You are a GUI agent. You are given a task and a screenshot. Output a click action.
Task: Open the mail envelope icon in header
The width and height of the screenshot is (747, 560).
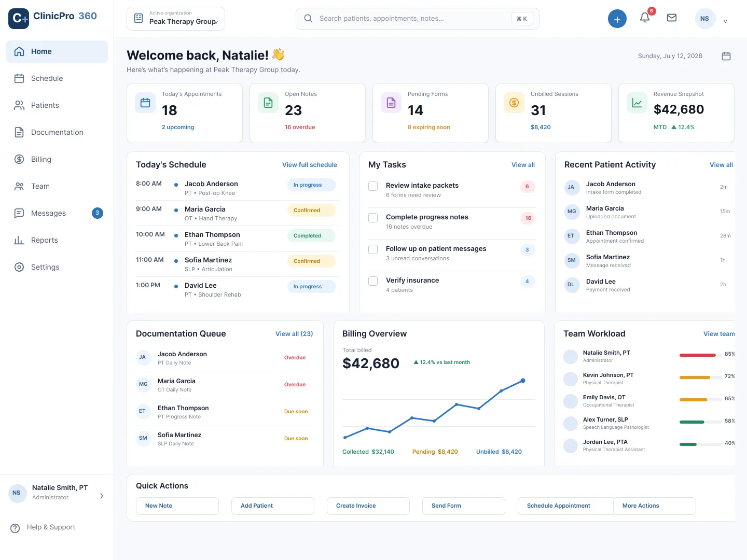point(672,18)
